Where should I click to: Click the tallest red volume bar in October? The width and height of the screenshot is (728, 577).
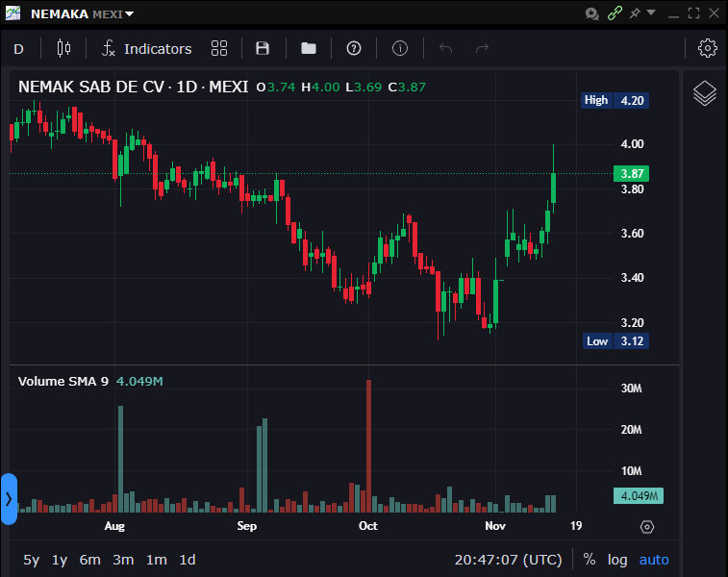pyautogui.click(x=368, y=446)
